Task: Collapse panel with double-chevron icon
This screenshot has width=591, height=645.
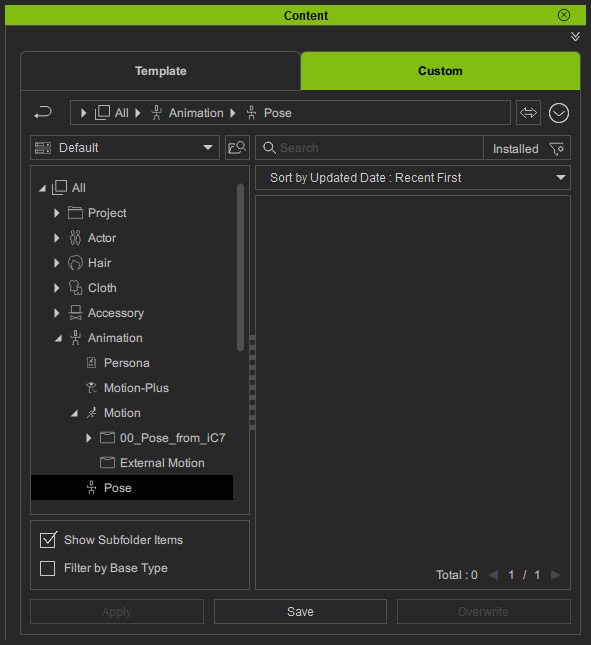Action: (x=575, y=36)
